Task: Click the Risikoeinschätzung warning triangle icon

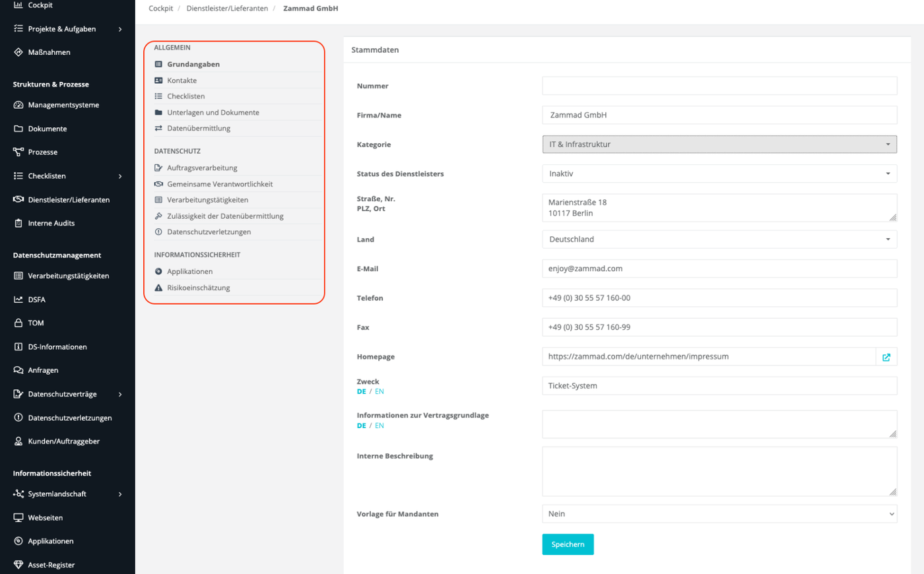Action: coord(158,288)
